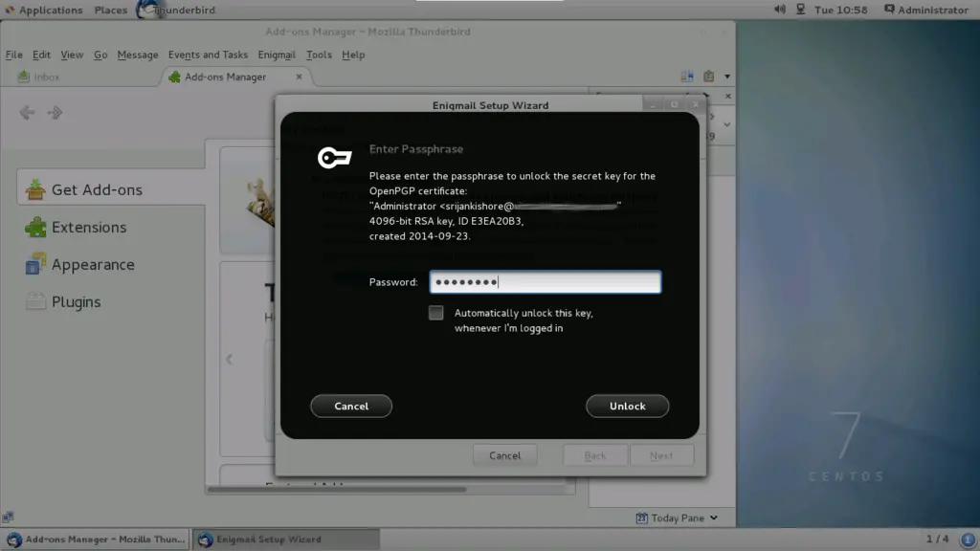The width and height of the screenshot is (980, 551).
Task: Switch to Add-ons Manager taskbar window
Action: pos(95,540)
